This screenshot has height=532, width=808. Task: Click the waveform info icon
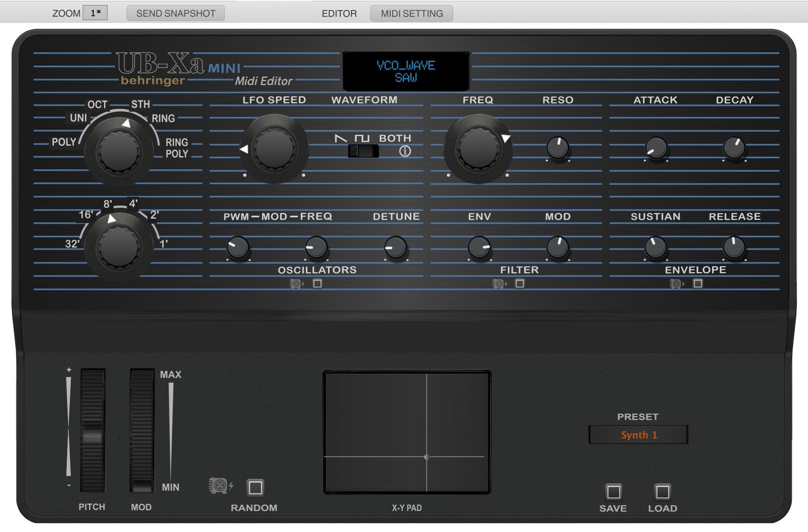click(x=405, y=151)
